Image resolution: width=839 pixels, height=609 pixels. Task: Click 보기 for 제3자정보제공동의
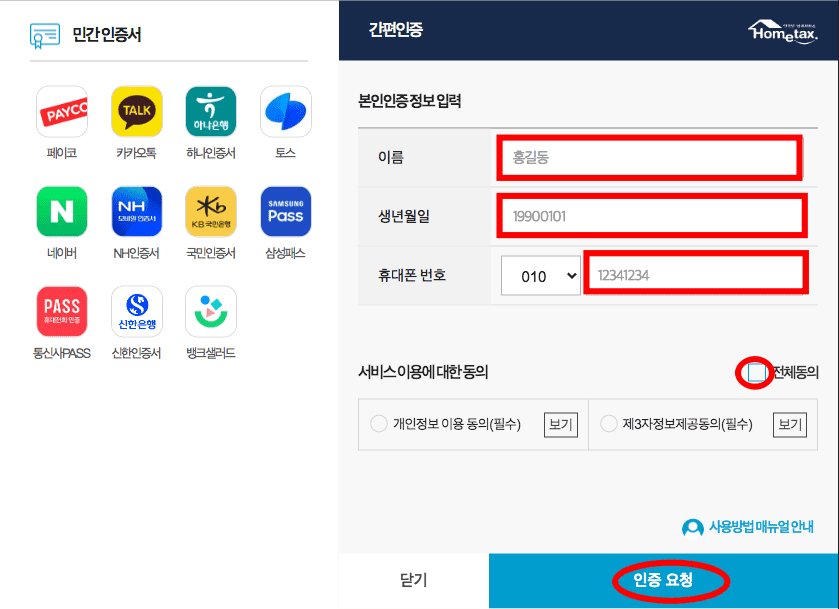tap(790, 425)
